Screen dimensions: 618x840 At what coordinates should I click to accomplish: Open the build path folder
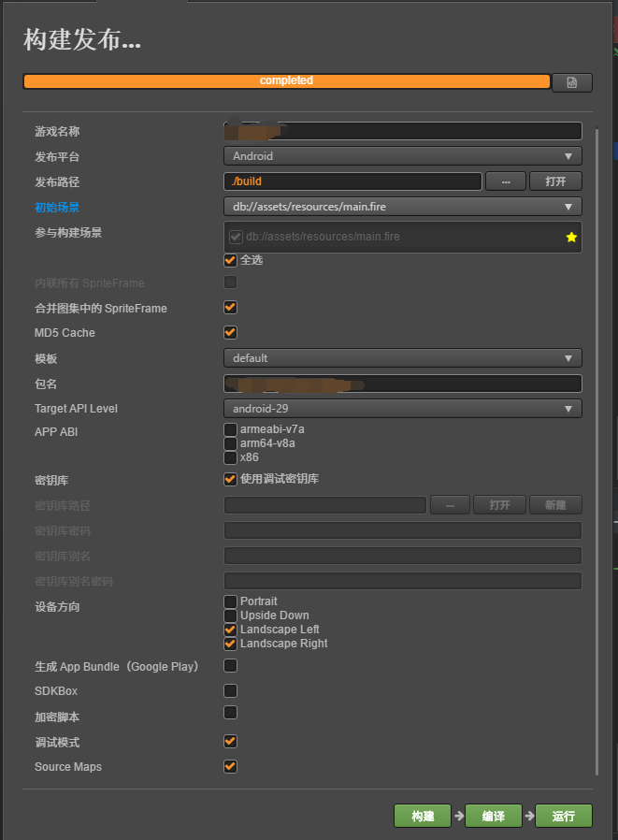(555, 181)
